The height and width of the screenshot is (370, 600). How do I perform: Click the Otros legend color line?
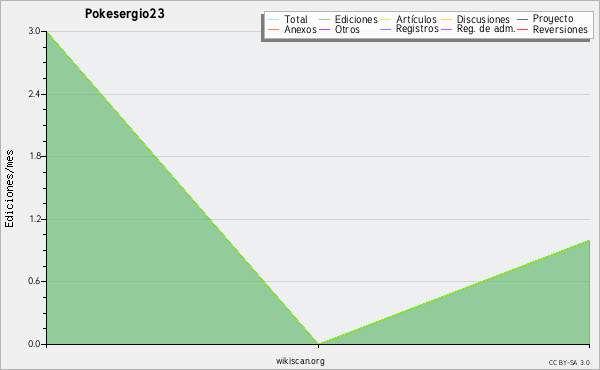click(x=324, y=29)
